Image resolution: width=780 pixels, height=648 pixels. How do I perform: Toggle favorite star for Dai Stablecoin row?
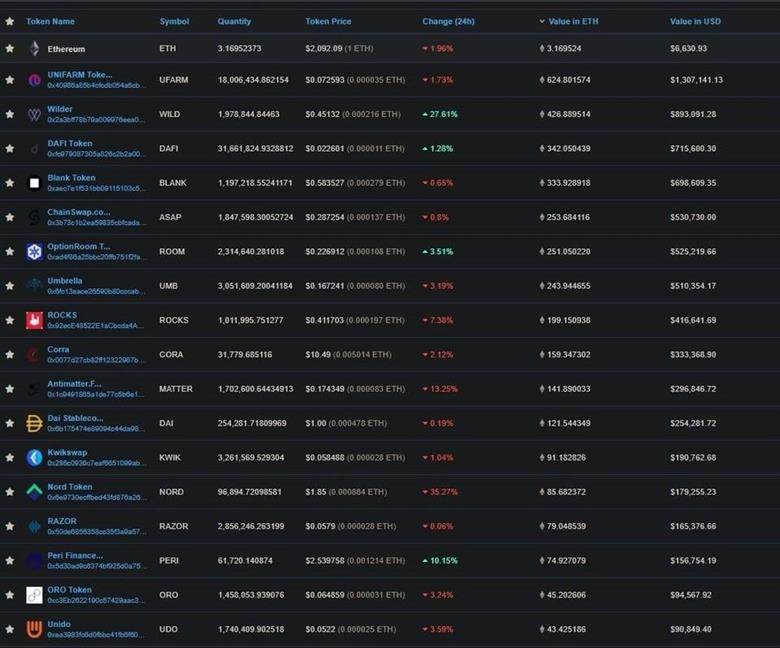coord(9,423)
